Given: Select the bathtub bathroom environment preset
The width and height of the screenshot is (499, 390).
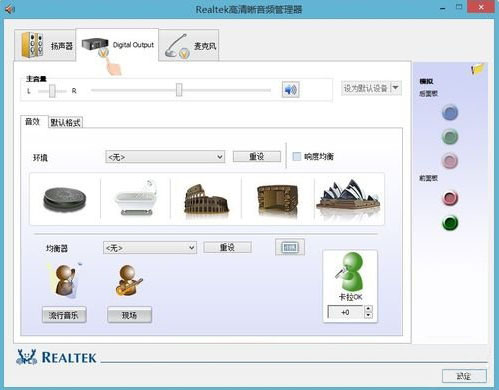Looking at the screenshot, I should pyautogui.click(x=136, y=198).
